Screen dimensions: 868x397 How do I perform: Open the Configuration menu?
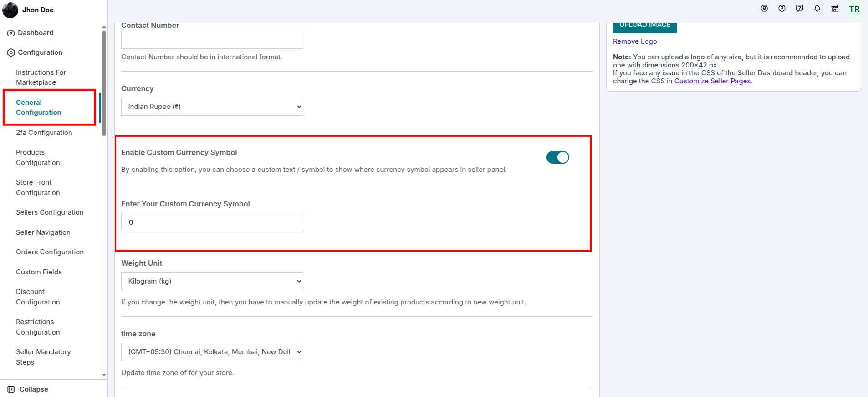click(x=40, y=52)
